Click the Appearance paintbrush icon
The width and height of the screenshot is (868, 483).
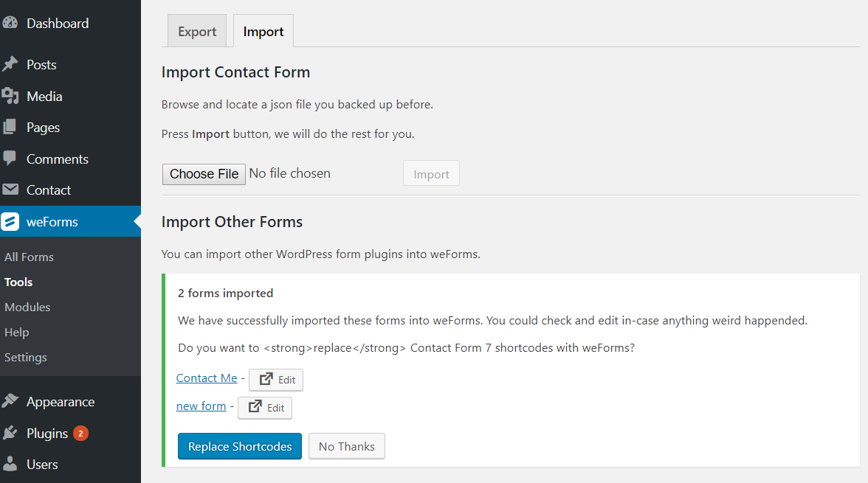point(10,401)
